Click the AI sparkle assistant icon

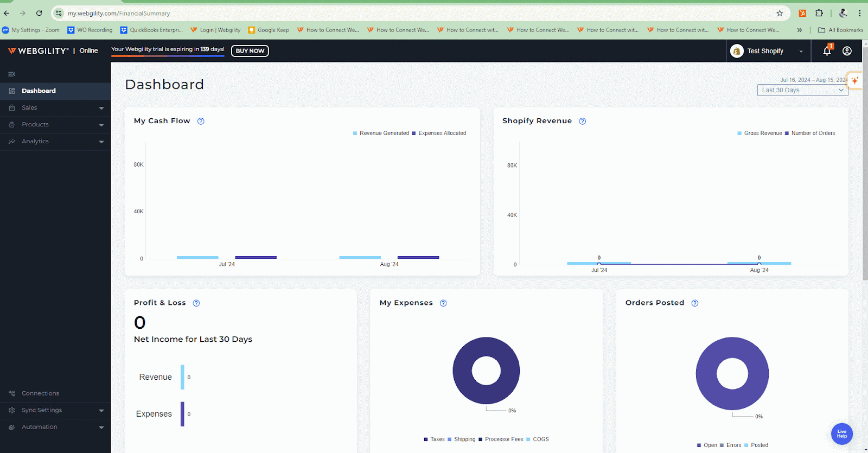855,80
